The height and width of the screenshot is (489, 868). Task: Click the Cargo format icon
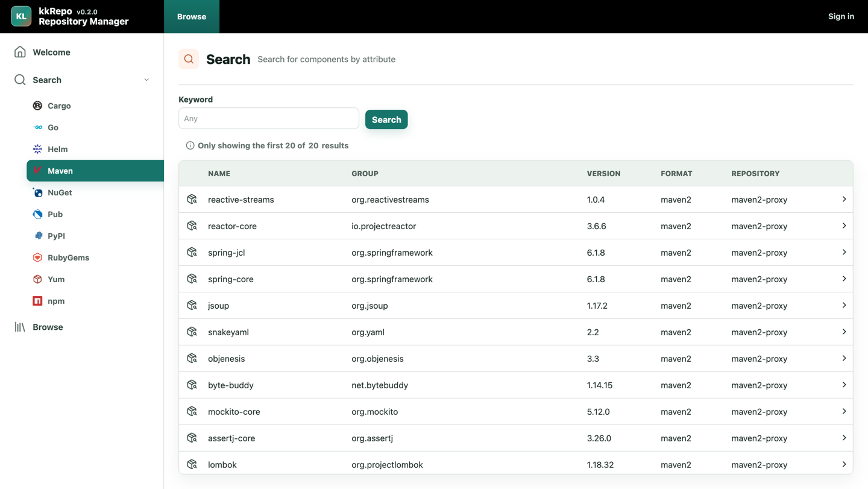tap(37, 106)
